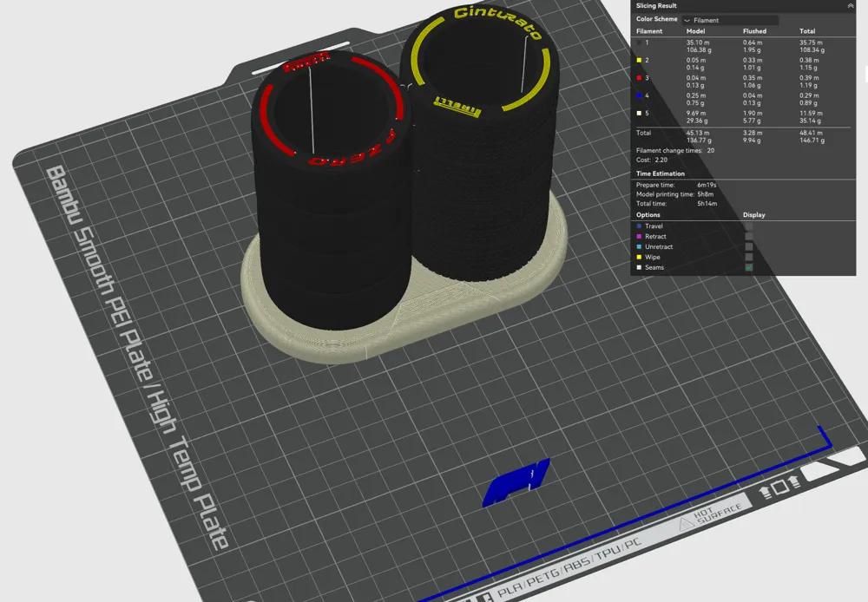The image size is (868, 602).
Task: Collapse the Slicing Result panel
Action: click(x=851, y=5)
